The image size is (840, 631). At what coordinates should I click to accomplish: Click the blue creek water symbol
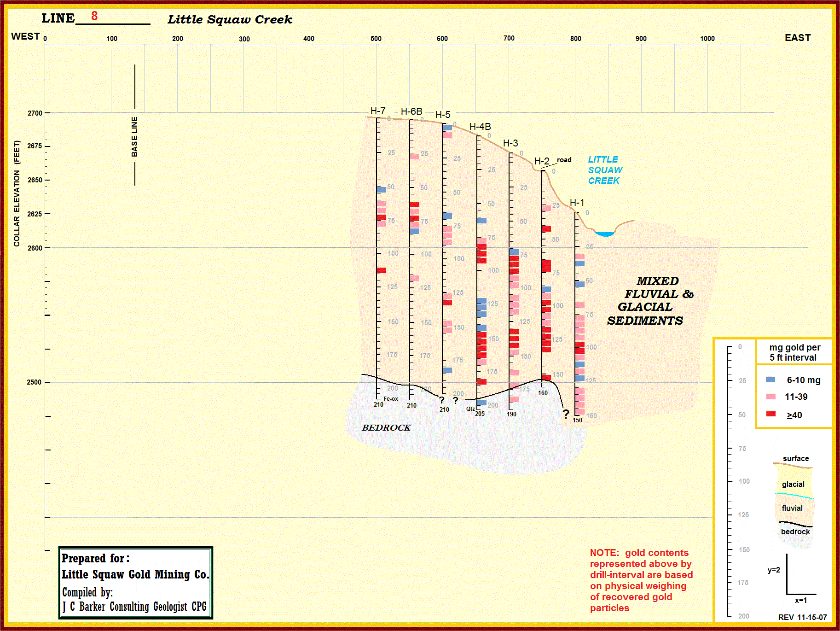tap(604, 234)
